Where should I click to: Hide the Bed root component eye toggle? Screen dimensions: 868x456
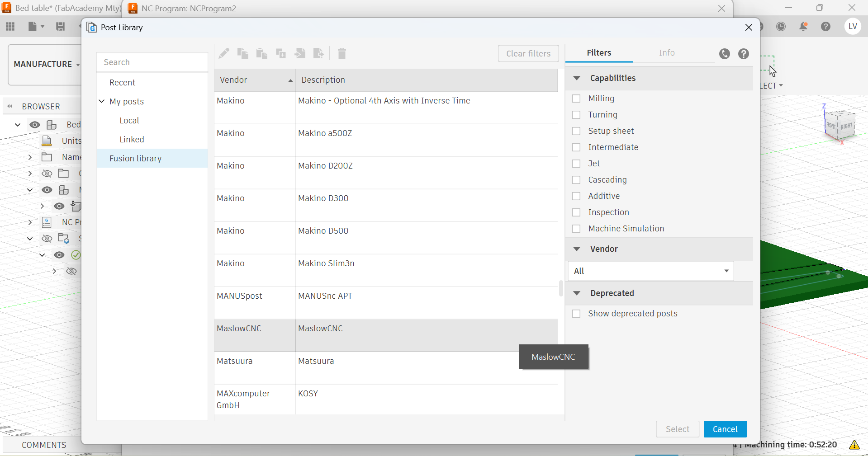(35, 125)
